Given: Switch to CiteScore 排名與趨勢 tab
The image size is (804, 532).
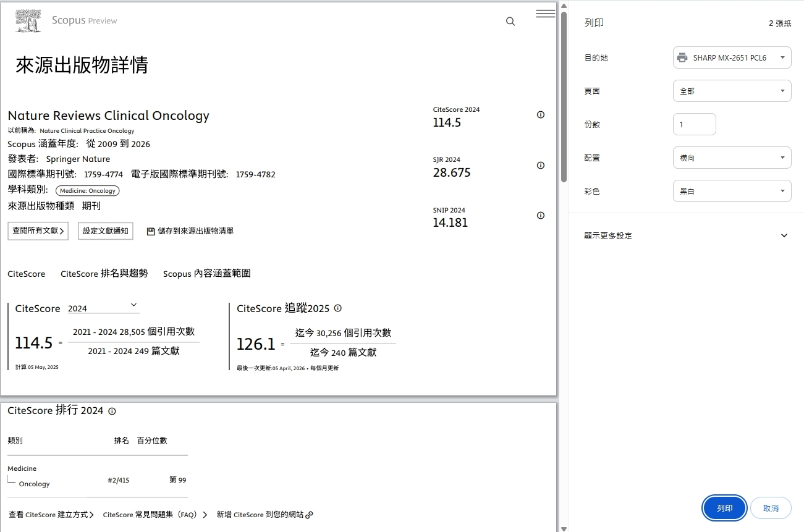Looking at the screenshot, I should (104, 274).
